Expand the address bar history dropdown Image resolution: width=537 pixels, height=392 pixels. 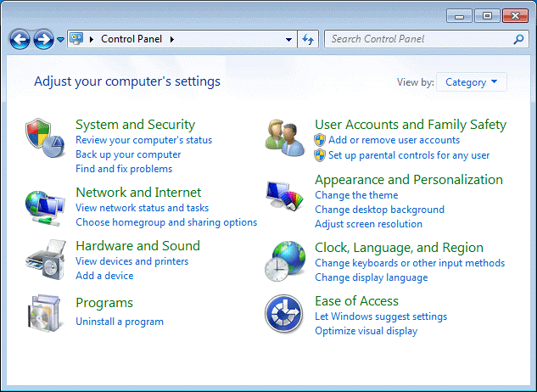[x=288, y=39]
